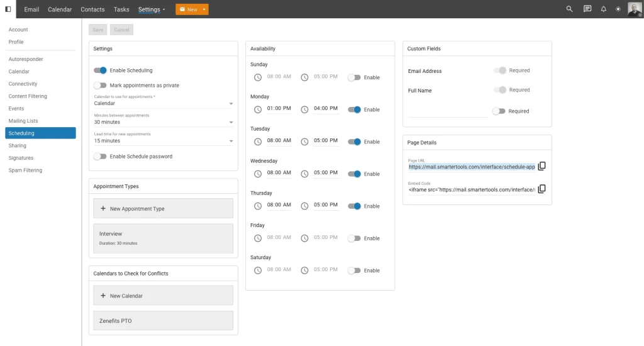Collapse the sidebar with the panel icon
Viewport: 644px width, 346px height.
(x=8, y=9)
